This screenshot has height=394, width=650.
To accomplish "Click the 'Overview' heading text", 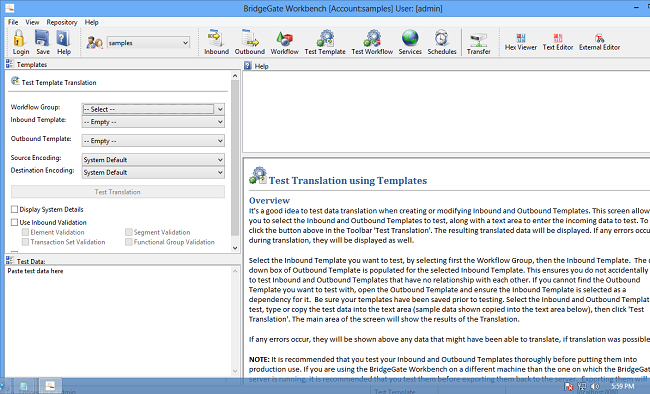I will point(269,200).
